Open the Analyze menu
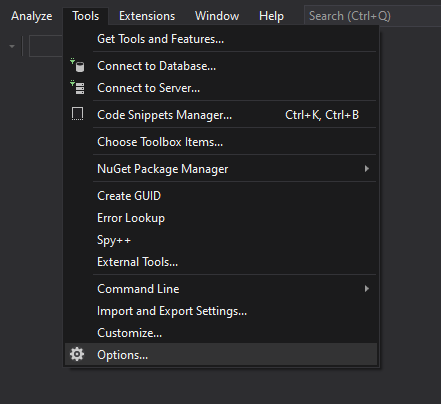Image resolution: width=441 pixels, height=404 pixels. pos(32,16)
